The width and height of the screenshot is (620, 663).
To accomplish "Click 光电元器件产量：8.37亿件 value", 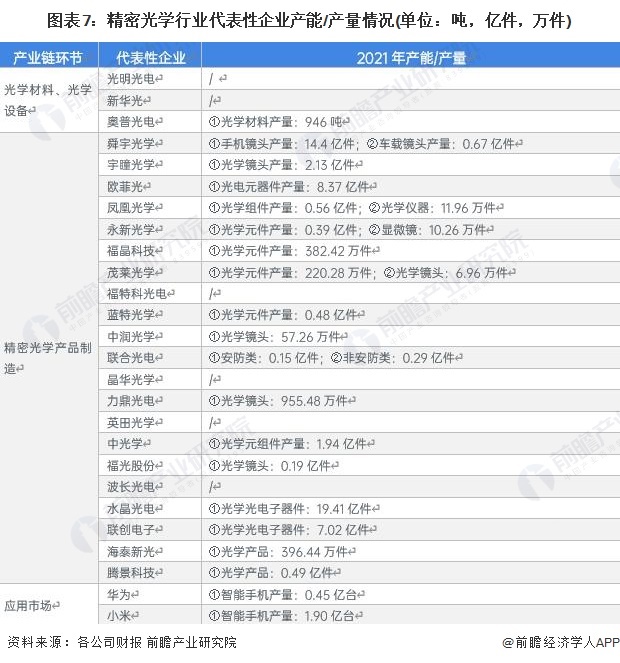I will click(292, 186).
